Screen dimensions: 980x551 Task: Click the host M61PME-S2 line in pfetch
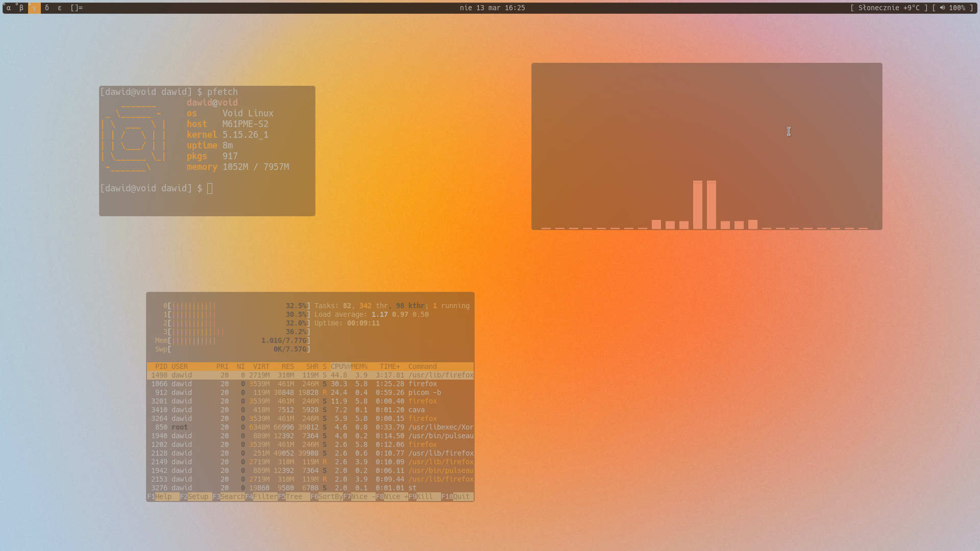(x=228, y=124)
